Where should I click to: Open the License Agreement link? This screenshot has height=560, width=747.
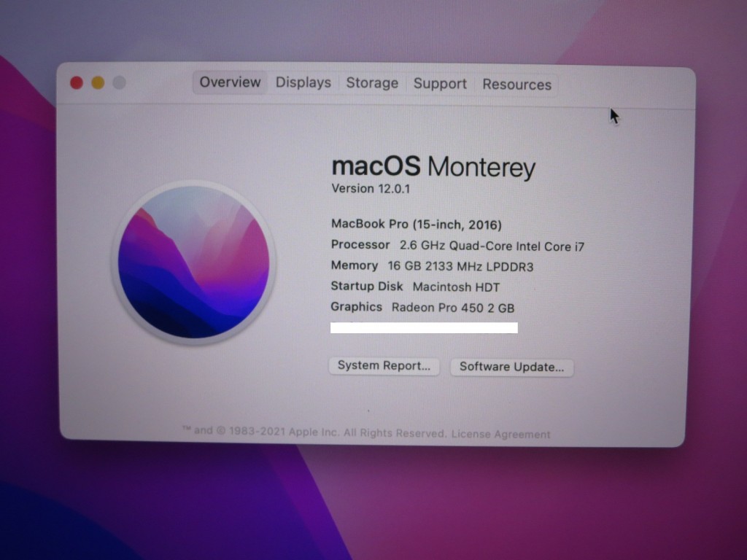coord(500,435)
